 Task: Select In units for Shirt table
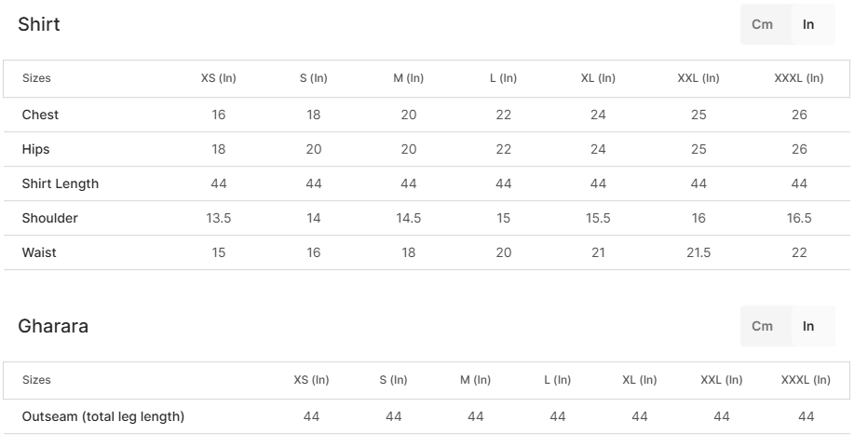point(808,25)
